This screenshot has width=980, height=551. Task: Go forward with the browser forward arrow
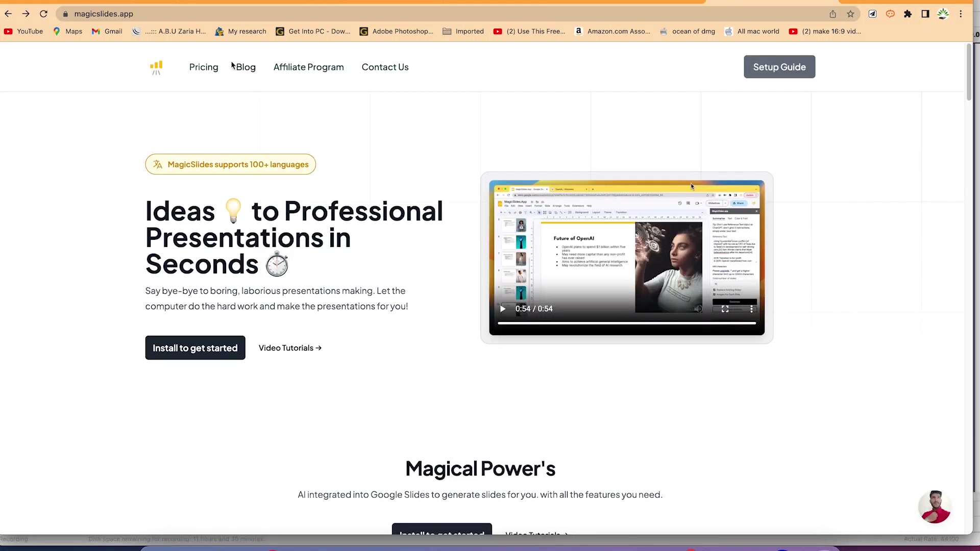[x=26, y=14]
